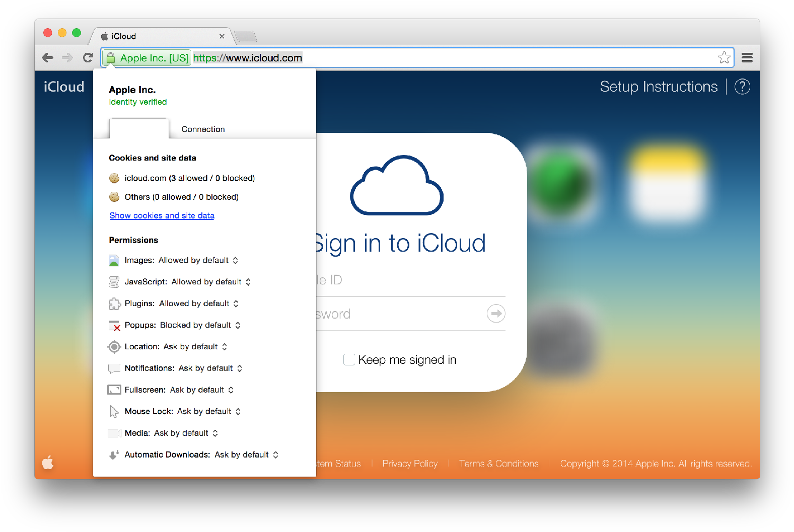Image resolution: width=794 pixels, height=532 pixels.
Task: Click the browser back arrow button
Action: (x=48, y=58)
